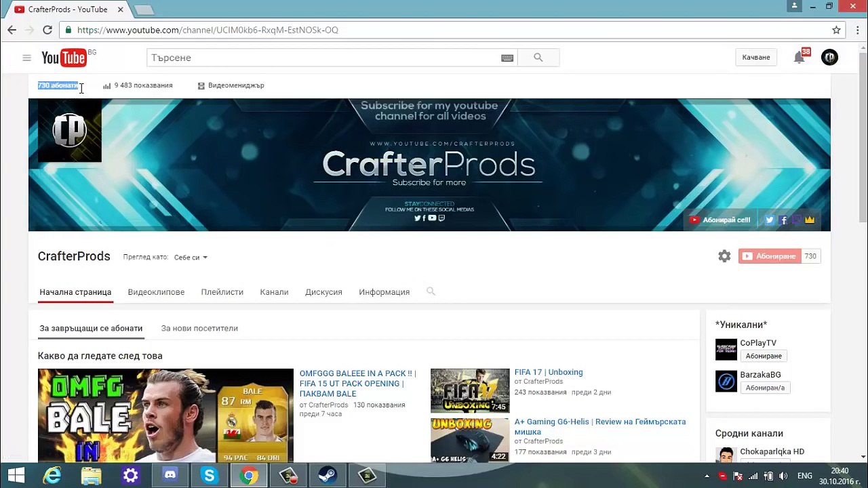The height and width of the screenshot is (488, 868).
Task: Open the 'Дискусия' tab
Action: point(323,292)
